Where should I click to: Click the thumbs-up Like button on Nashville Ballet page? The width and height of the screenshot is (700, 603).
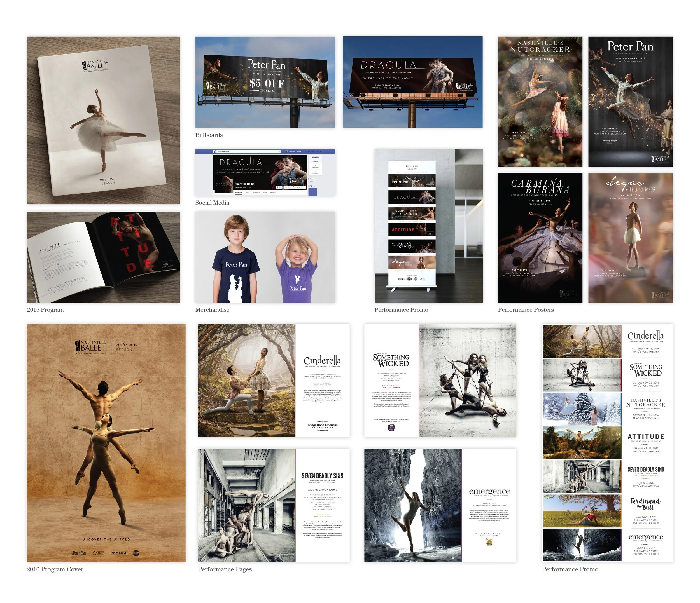279,187
